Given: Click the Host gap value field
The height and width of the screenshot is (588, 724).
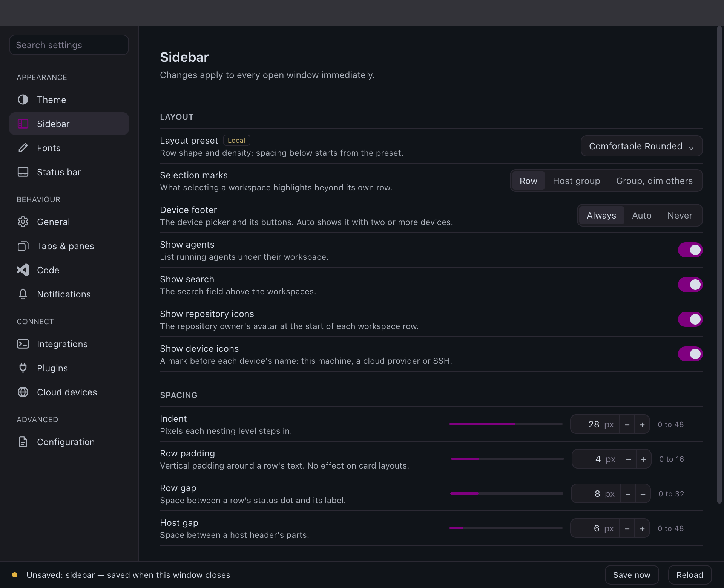Looking at the screenshot, I should 595,528.
